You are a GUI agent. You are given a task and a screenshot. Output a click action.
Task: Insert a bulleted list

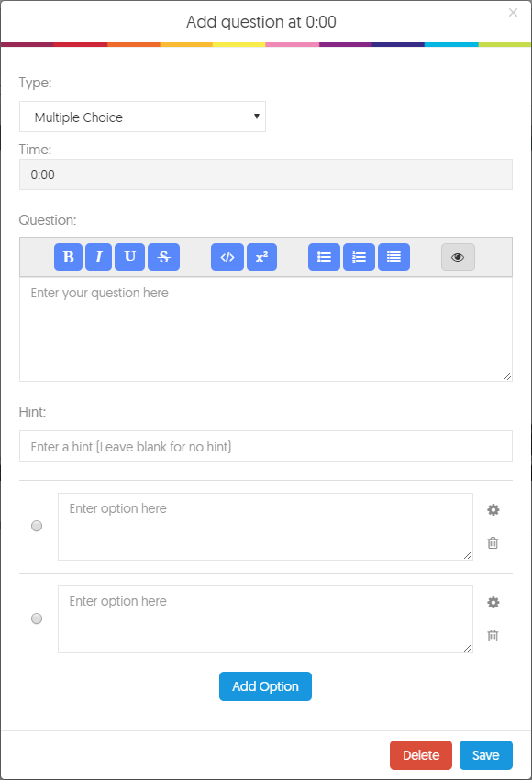point(324,257)
